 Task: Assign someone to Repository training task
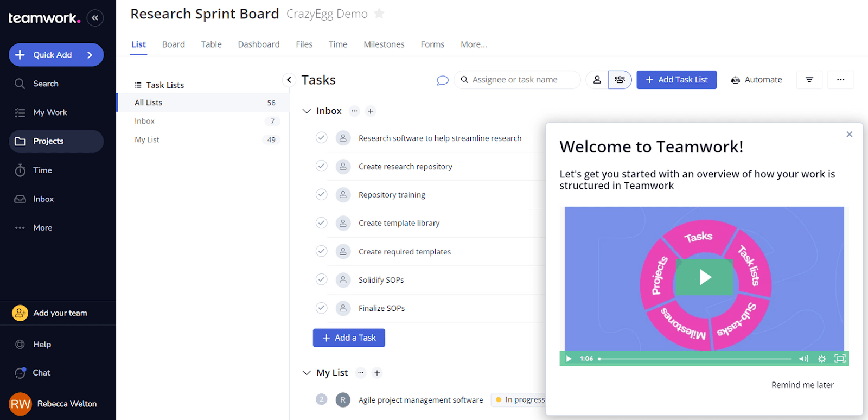click(343, 194)
